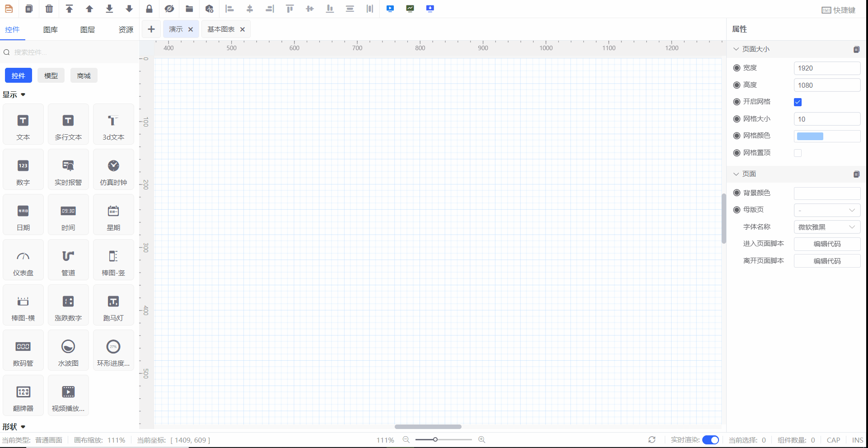Uncheck the Enable Grid (开启网格) checkbox

(x=798, y=102)
